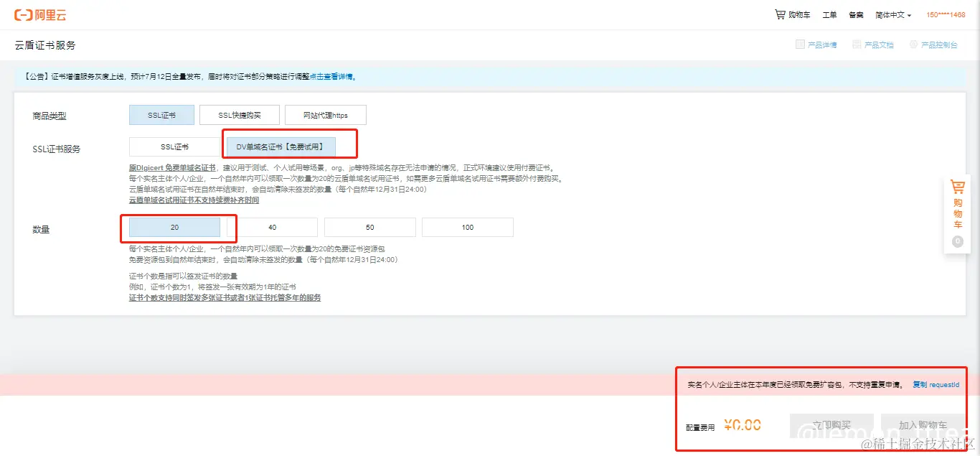This screenshot has width=980, height=456.
Task: Open 产品详情 link with its icon
Action: pos(816,45)
